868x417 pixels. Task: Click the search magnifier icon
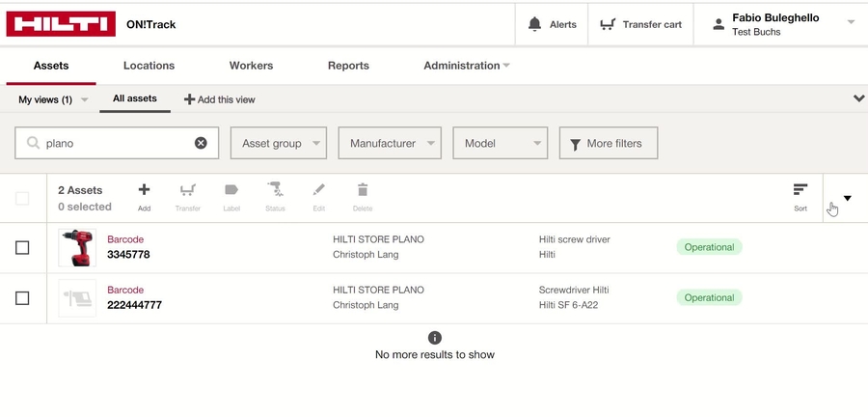click(x=33, y=143)
